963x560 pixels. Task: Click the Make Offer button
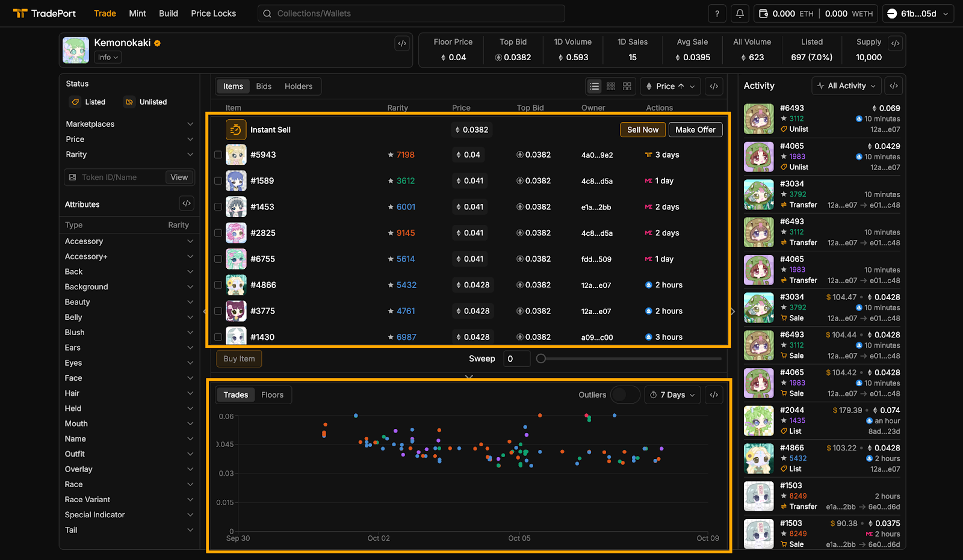(x=695, y=129)
